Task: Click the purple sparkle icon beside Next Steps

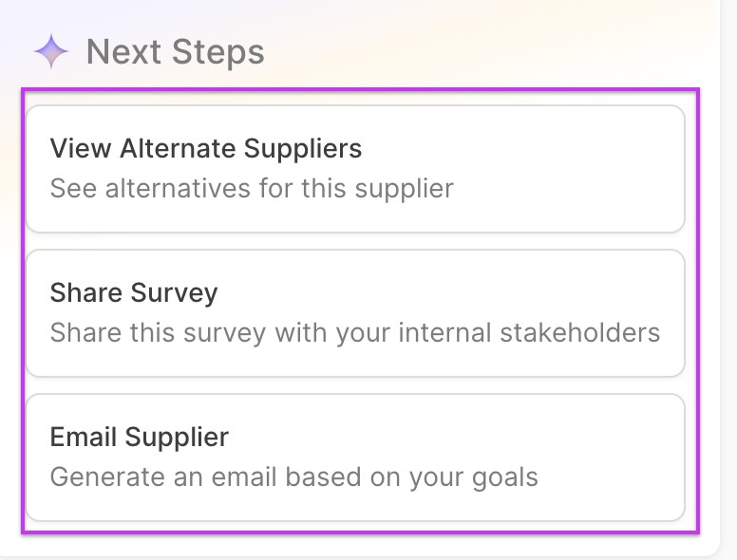Action: tap(50, 51)
